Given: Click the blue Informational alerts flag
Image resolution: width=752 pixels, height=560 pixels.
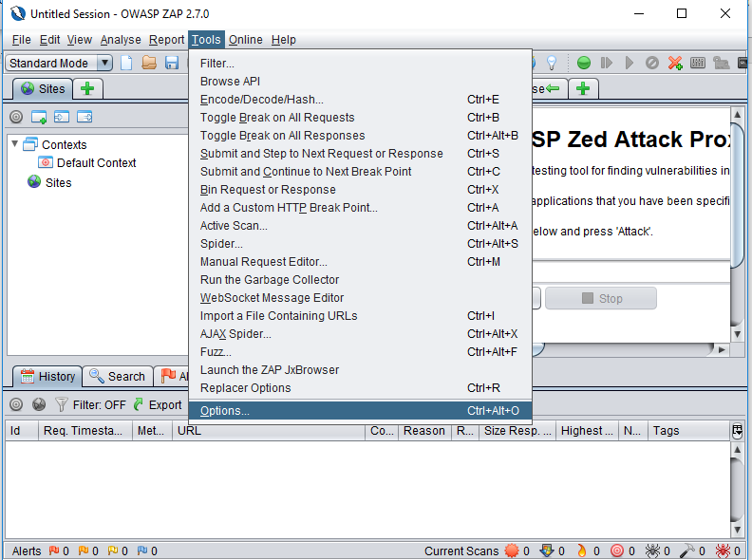Looking at the screenshot, I should tap(142, 551).
